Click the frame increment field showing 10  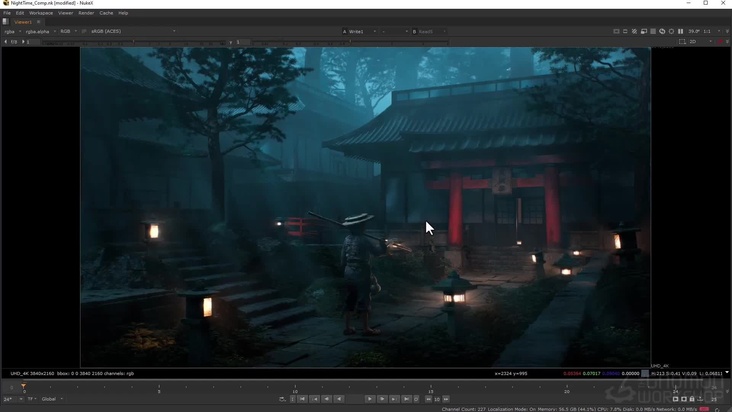click(x=437, y=399)
